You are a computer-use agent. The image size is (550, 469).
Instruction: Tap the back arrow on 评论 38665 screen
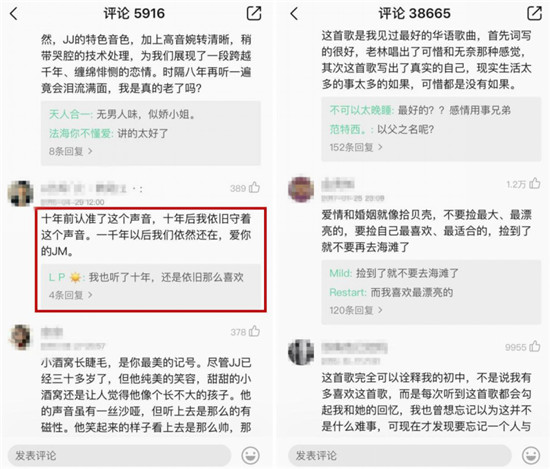pos(294,14)
